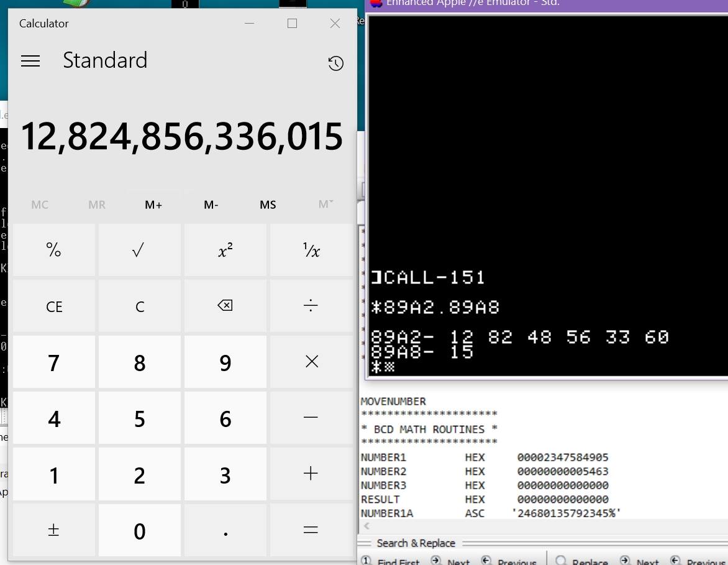This screenshot has width=728, height=565.
Task: Click digit 3 on Calculator
Action: point(225,474)
